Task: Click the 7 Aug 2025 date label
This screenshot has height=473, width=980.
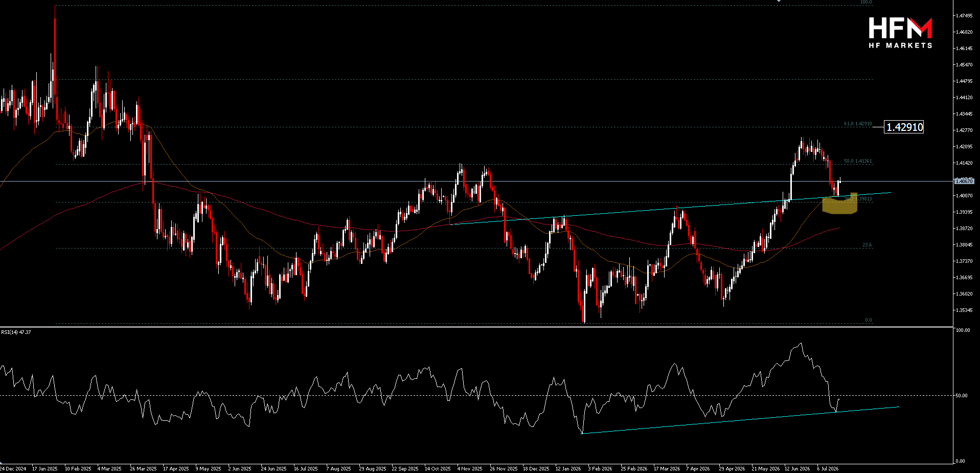Action: pyautogui.click(x=338, y=469)
